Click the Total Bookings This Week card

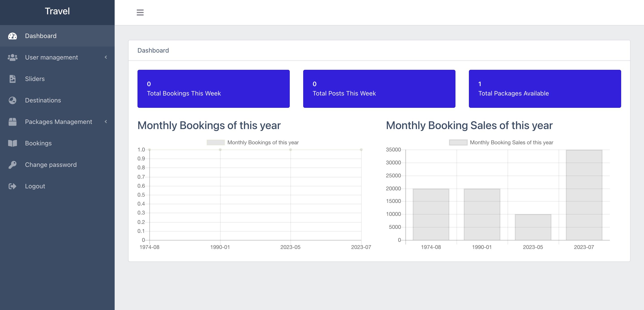click(x=213, y=89)
